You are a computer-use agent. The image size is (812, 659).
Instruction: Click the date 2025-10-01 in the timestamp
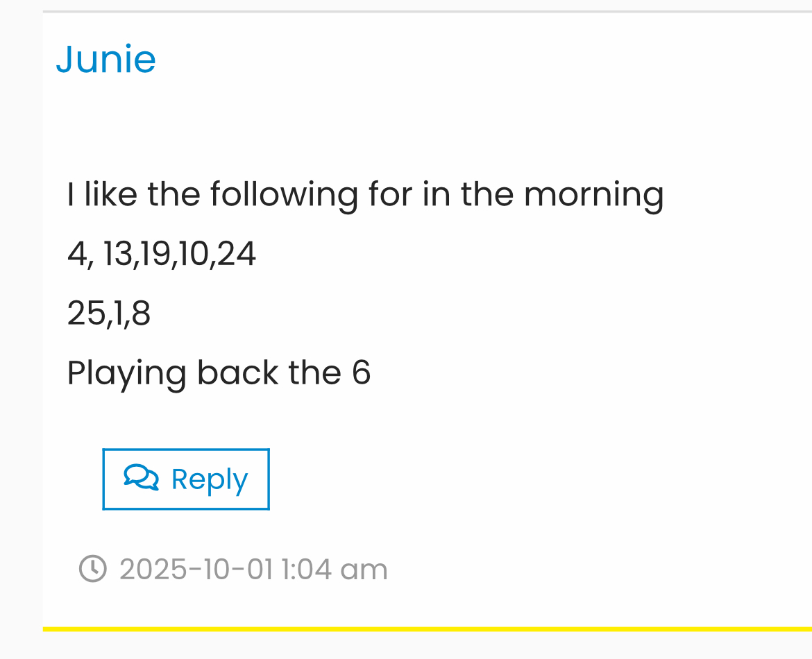[196, 570]
